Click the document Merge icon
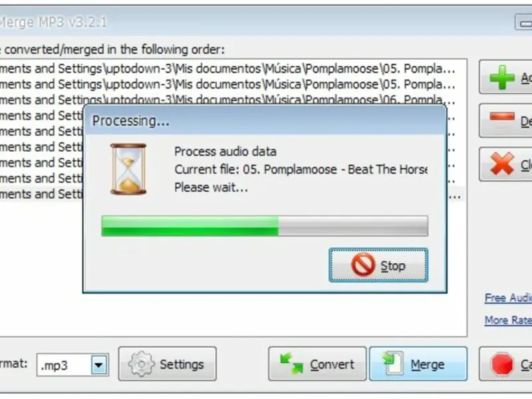Viewport: 532px width, 399px height. (x=393, y=363)
